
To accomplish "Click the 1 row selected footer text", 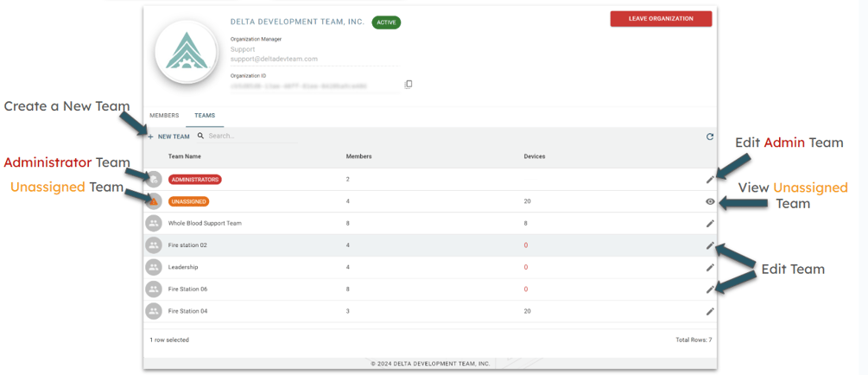I will point(168,340).
